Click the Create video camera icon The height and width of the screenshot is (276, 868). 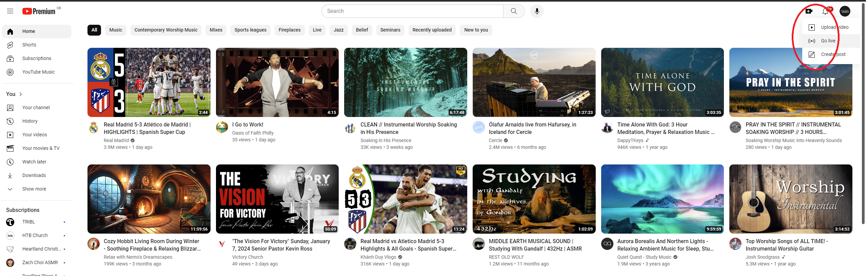coord(809,11)
